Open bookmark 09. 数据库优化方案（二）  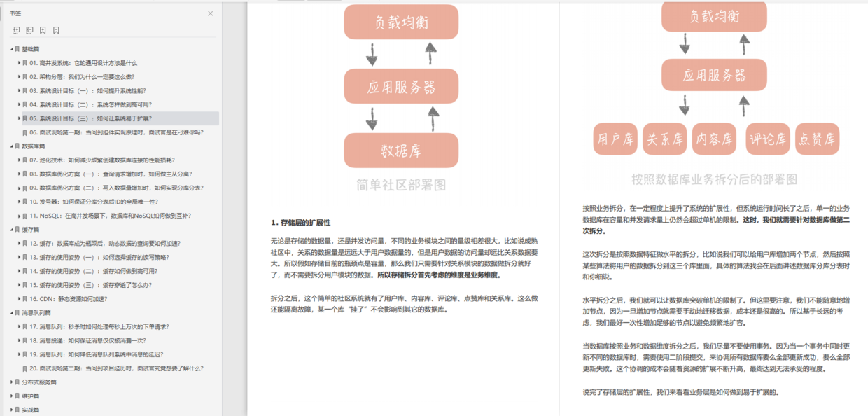pos(116,188)
